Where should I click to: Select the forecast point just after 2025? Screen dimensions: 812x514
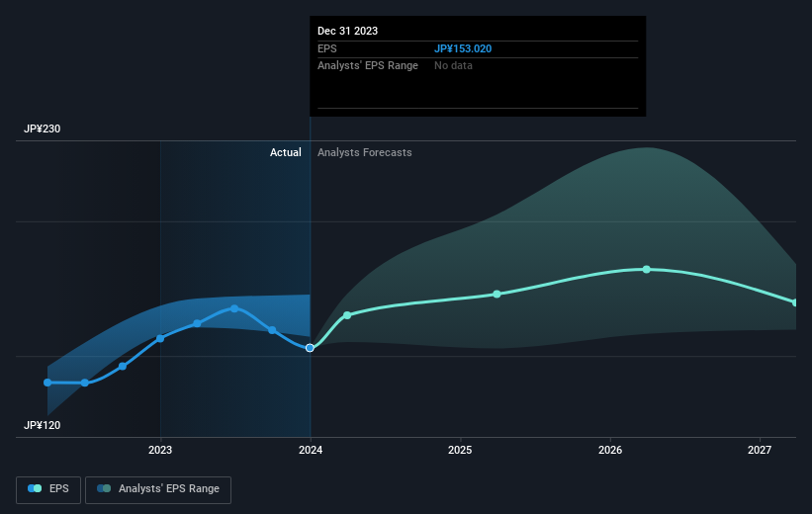[496, 294]
